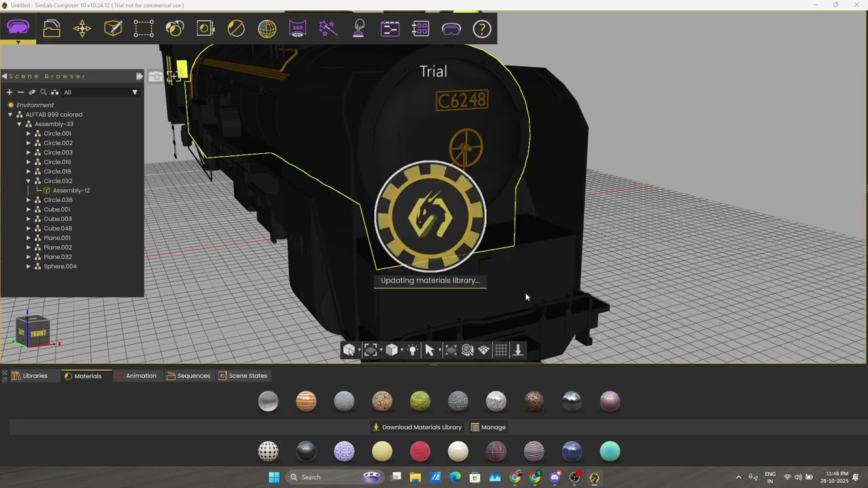Image resolution: width=868 pixels, height=488 pixels.
Task: Open the 360 panorama tool
Action: [298, 28]
